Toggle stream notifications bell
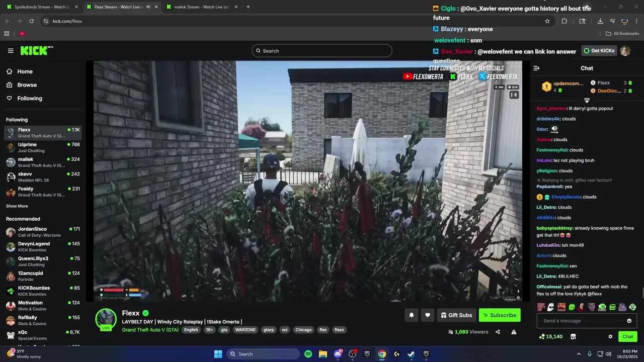 pyautogui.click(x=412, y=315)
